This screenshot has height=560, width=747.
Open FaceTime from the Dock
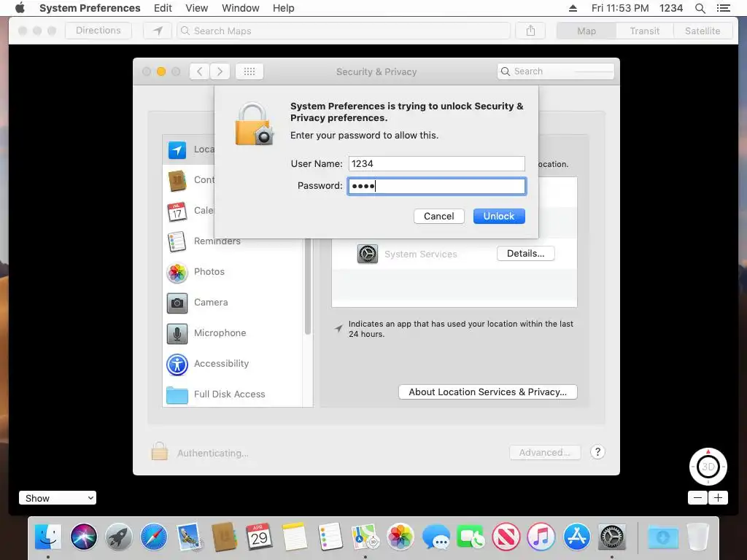471,537
